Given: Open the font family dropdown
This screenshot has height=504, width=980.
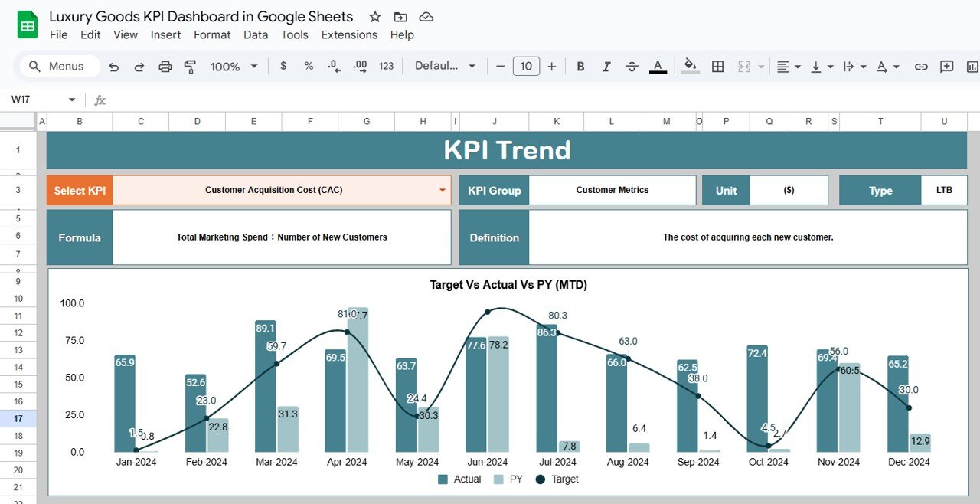Looking at the screenshot, I should pos(445,66).
